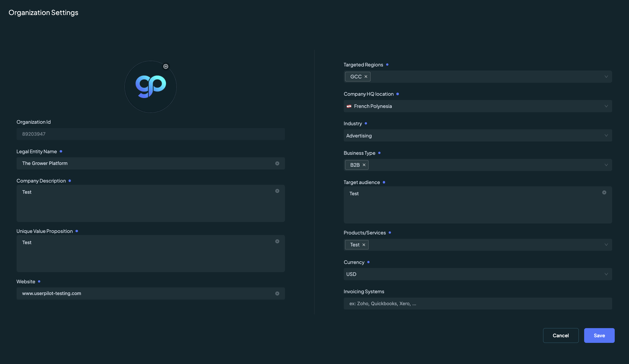Click the Unique Value Proposition label

pos(45,231)
